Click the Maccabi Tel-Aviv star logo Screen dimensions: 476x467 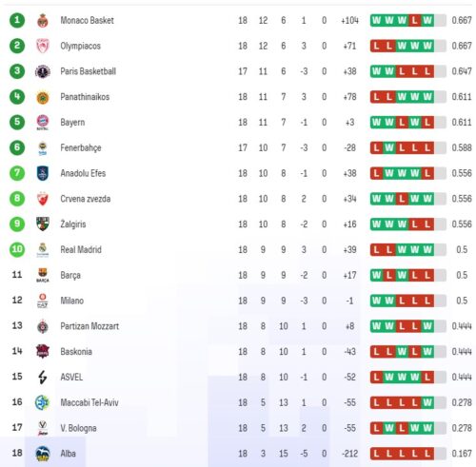43,402
